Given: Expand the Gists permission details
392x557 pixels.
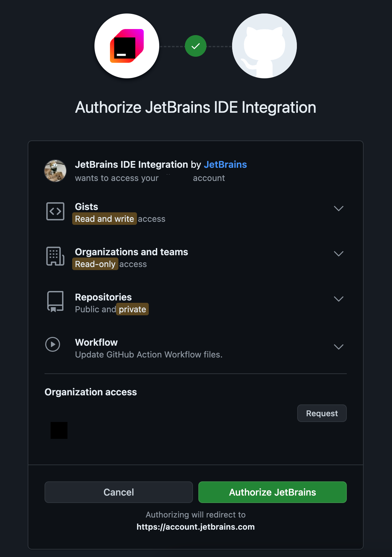Looking at the screenshot, I should (338, 208).
